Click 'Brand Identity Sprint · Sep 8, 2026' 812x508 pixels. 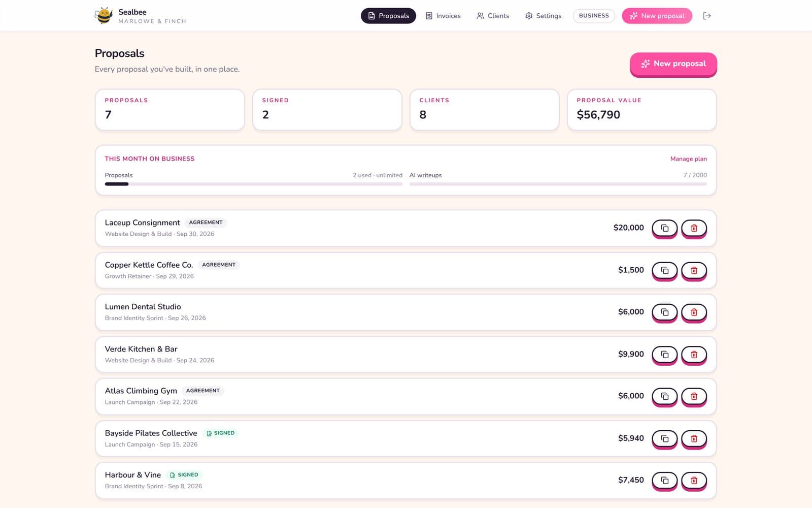point(153,486)
